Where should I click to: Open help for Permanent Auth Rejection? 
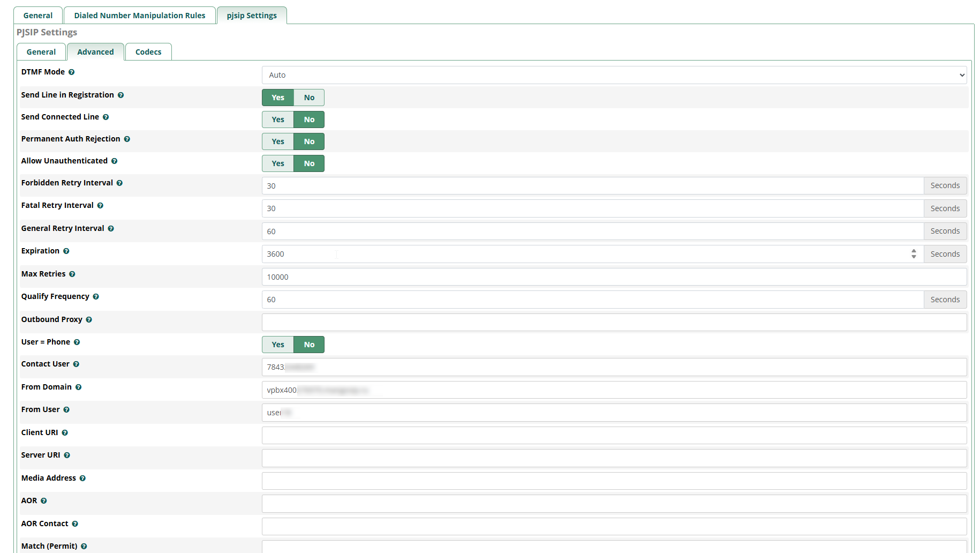127,139
